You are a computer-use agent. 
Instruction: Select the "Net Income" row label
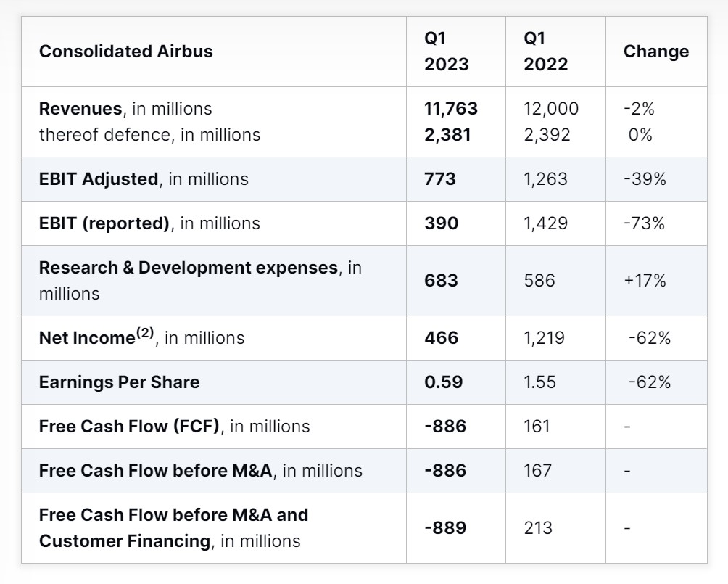click(x=141, y=337)
